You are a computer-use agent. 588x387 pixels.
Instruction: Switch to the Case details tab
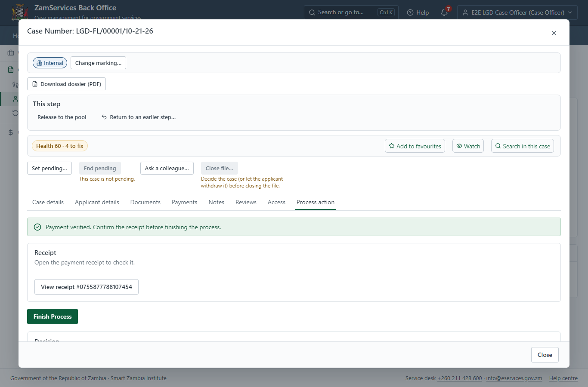coord(48,203)
